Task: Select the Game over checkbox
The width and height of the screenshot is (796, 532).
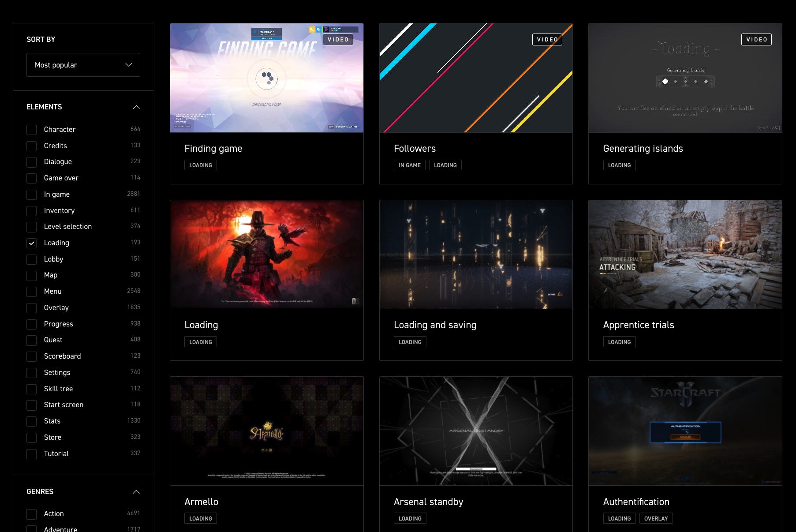Action: click(x=31, y=178)
